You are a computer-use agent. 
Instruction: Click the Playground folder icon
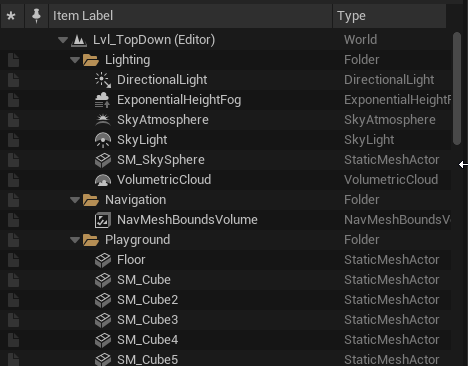tap(91, 240)
